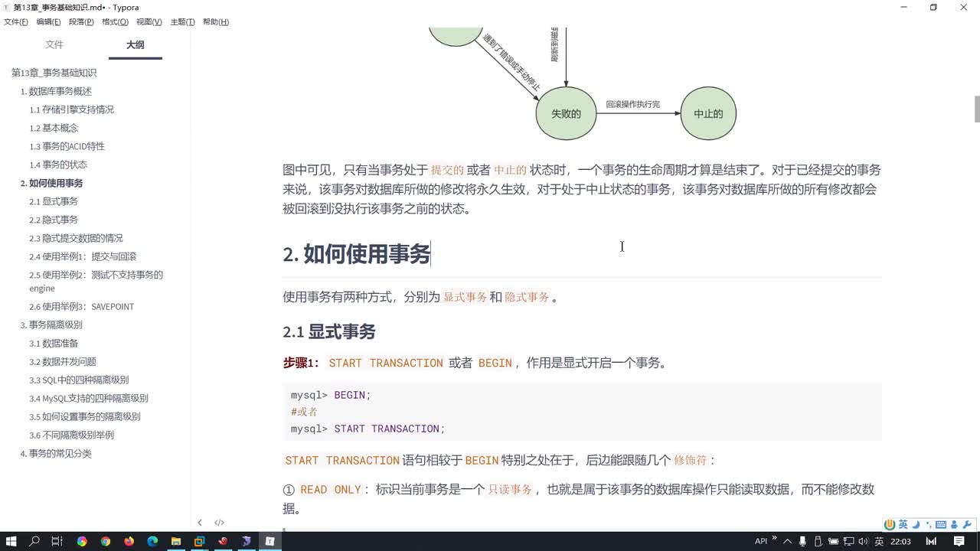Collapse the sidebar with the arrow icon
Viewport: 980px width, 551px height.
(x=200, y=523)
